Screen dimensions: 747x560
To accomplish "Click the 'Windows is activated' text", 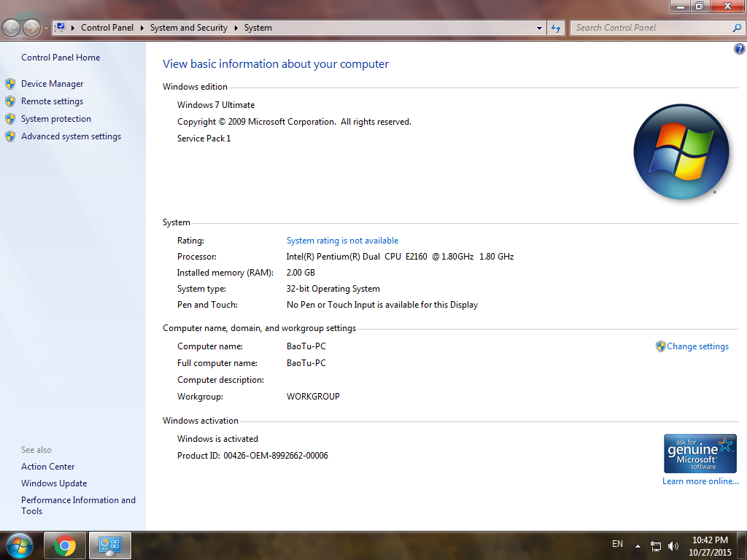I will [x=217, y=439].
